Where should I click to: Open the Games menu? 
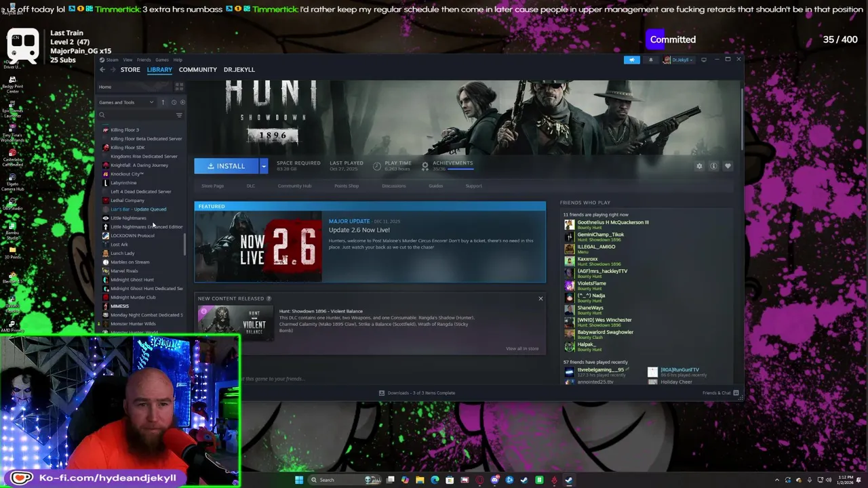tap(162, 60)
